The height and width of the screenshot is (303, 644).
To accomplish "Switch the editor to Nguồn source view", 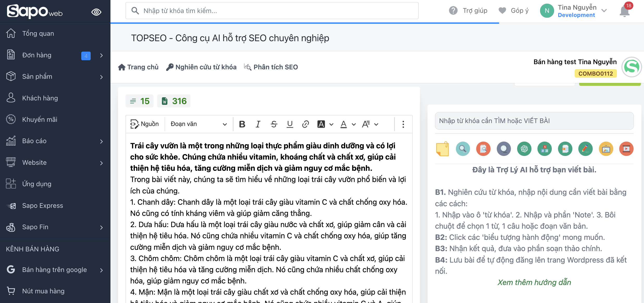I will [x=145, y=124].
